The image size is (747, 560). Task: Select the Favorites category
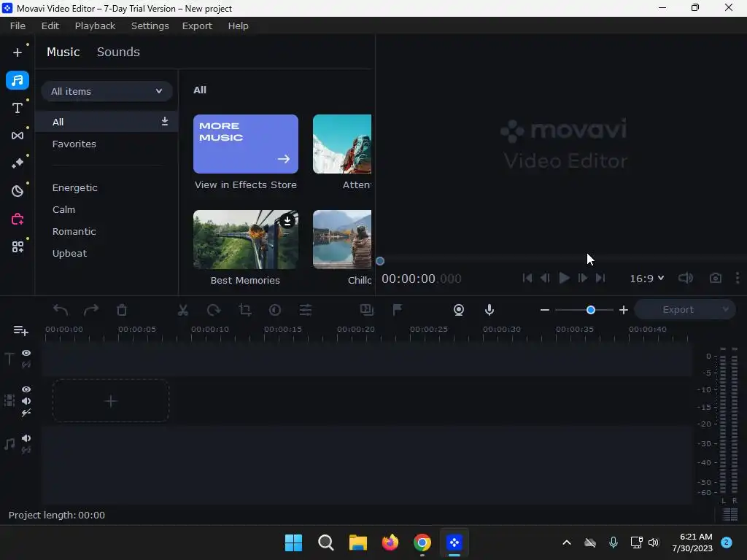pyautogui.click(x=74, y=144)
